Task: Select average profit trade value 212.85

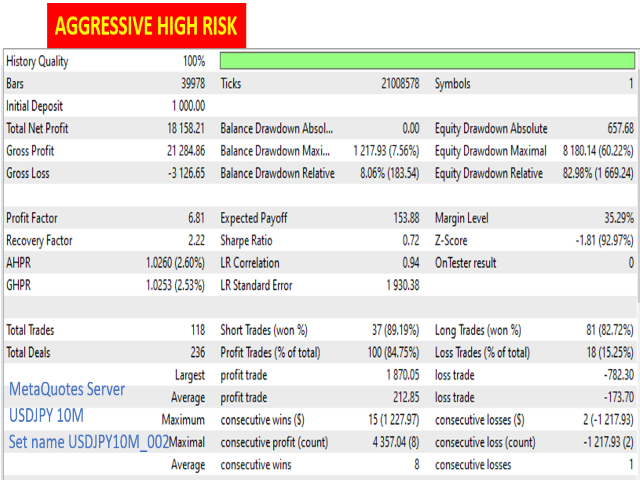Action: (406, 397)
